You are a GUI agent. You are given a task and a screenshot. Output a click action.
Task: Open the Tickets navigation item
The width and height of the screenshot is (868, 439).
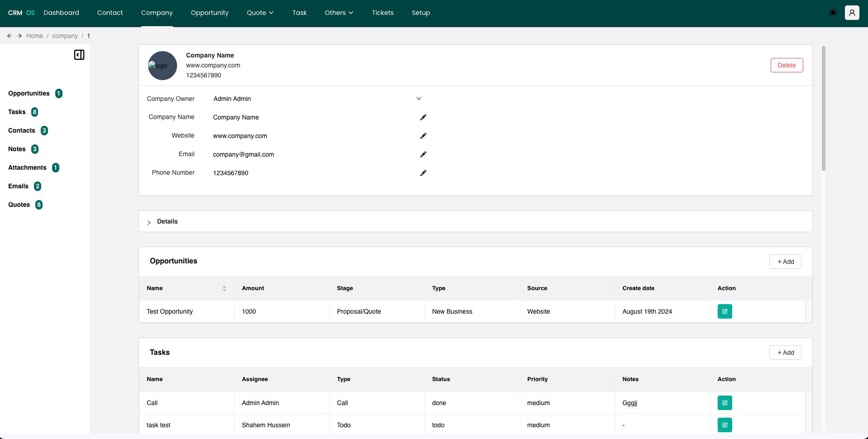point(383,13)
